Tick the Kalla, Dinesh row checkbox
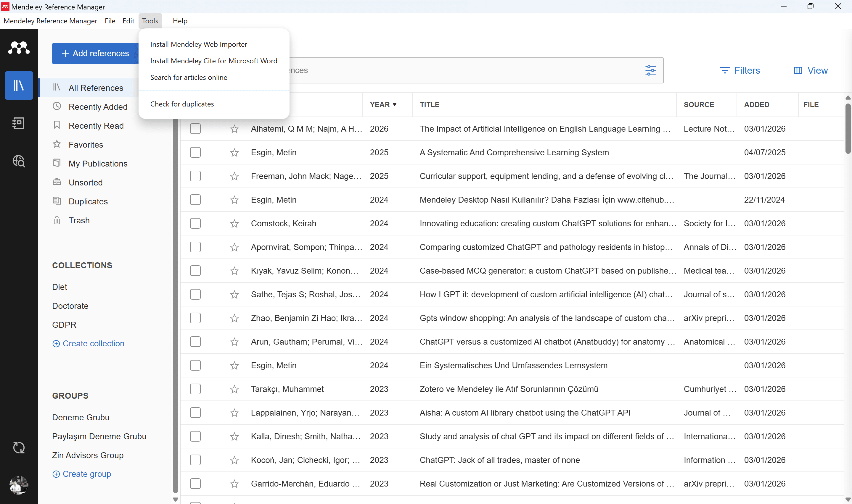 tap(195, 436)
